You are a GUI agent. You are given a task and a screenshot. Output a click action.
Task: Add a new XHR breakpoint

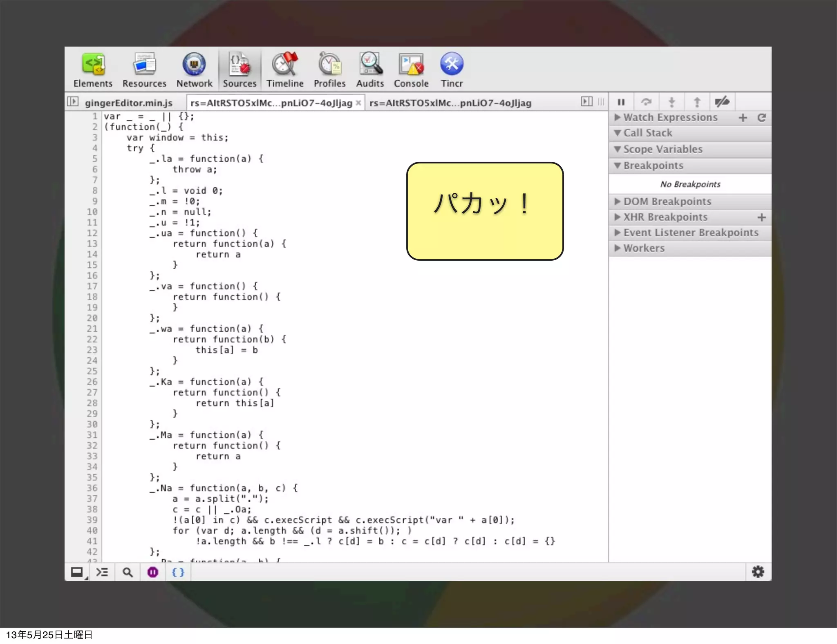[761, 217]
